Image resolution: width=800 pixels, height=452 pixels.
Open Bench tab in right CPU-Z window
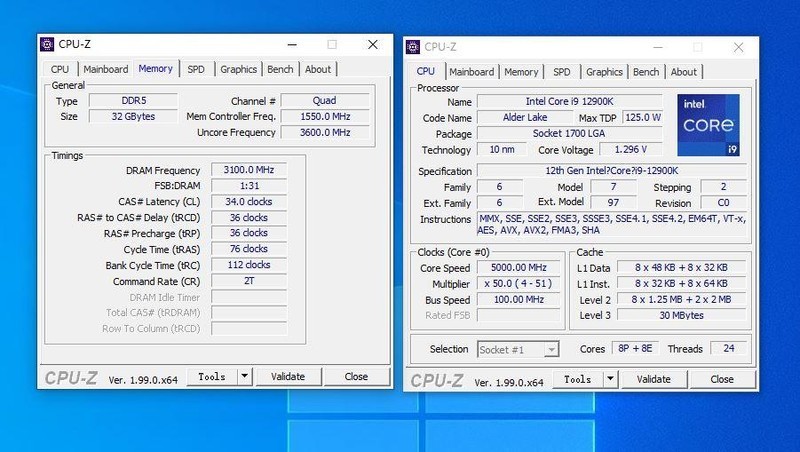646,72
